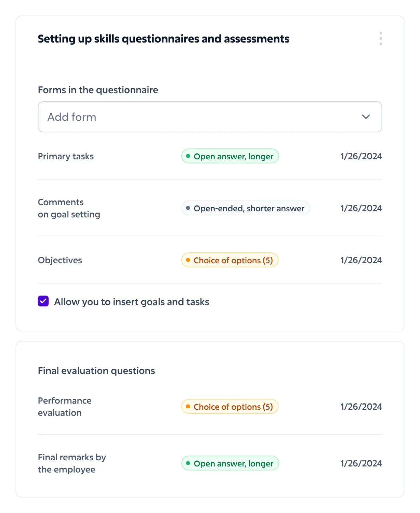Click the Primary tasks row label
The image size is (420, 513).
pos(66,156)
